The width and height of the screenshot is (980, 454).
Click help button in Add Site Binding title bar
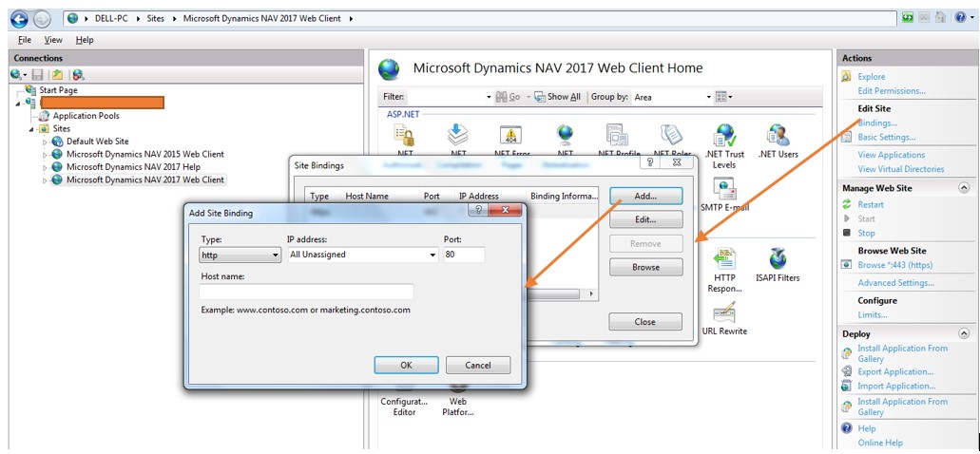pos(479,211)
